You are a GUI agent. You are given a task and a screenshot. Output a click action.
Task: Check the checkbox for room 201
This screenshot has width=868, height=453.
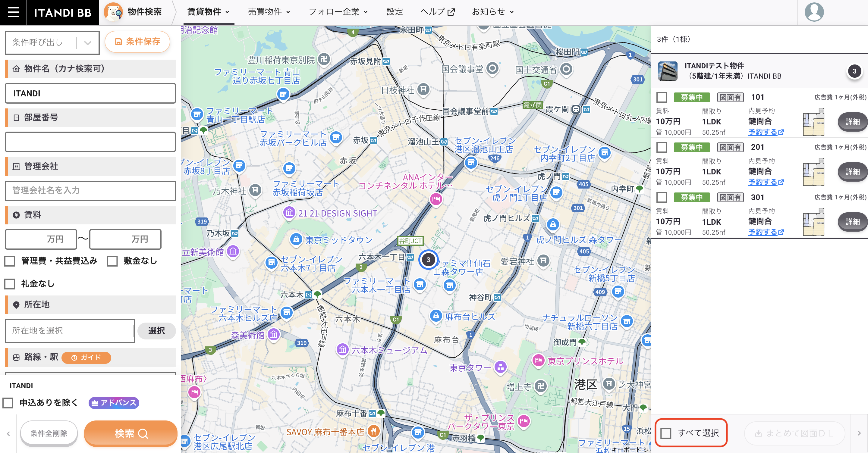click(662, 147)
